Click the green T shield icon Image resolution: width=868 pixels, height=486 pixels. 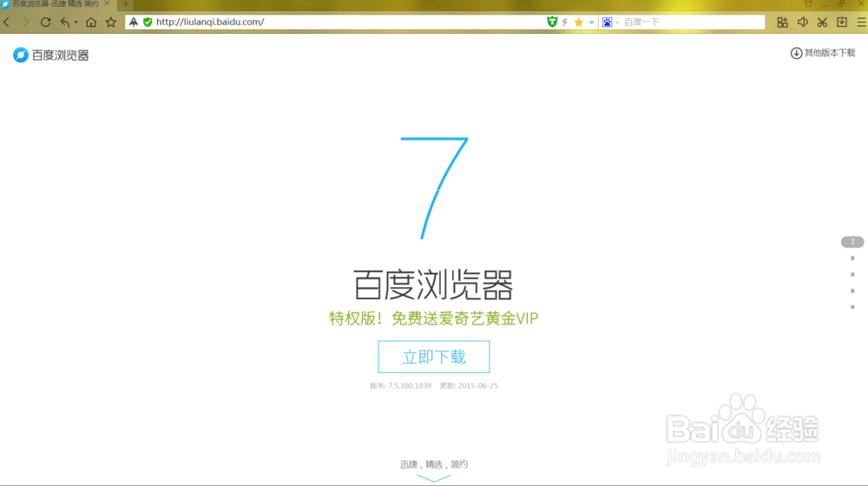[552, 23]
